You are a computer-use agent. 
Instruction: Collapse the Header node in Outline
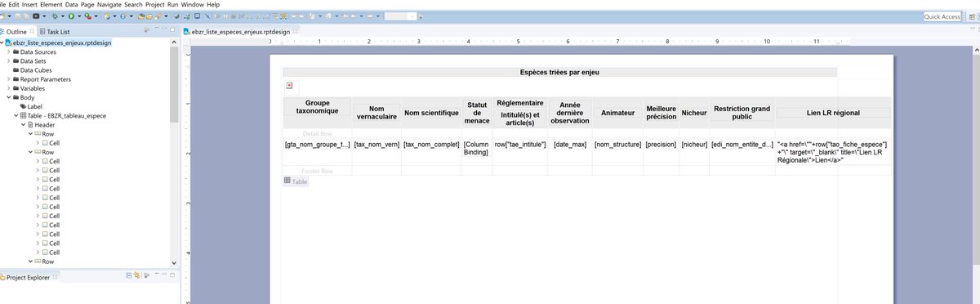[23, 125]
